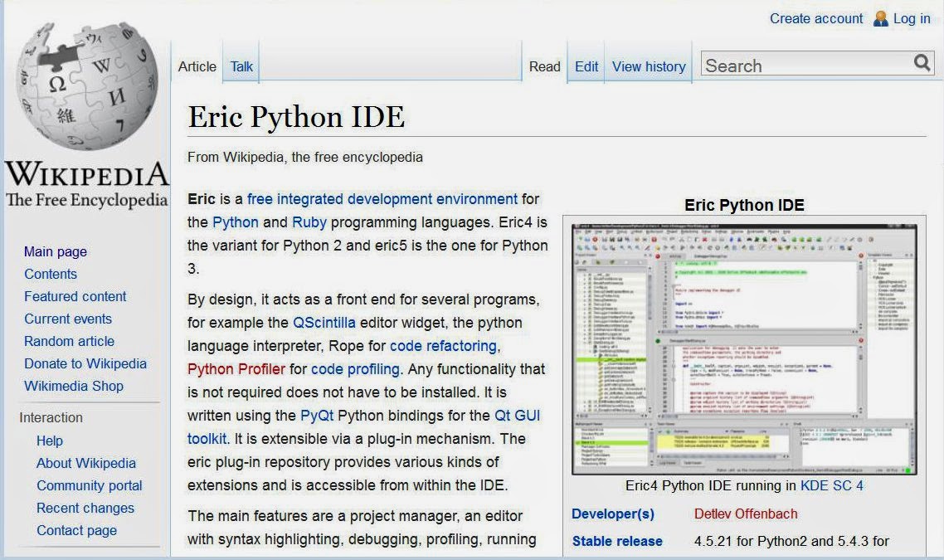Open the Help link
The width and height of the screenshot is (944, 560).
(50, 441)
